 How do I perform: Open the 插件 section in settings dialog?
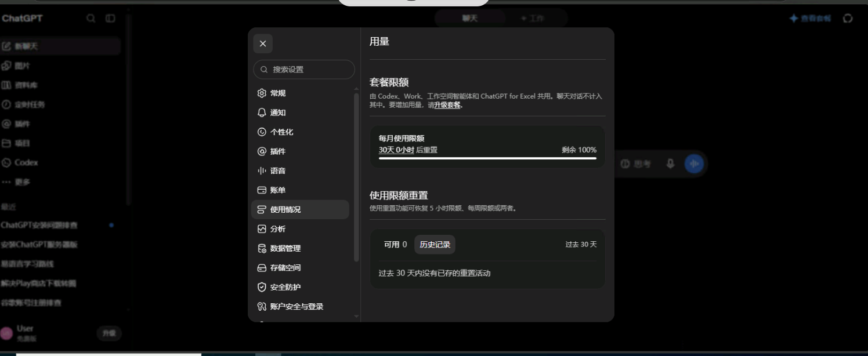pyautogui.click(x=300, y=151)
